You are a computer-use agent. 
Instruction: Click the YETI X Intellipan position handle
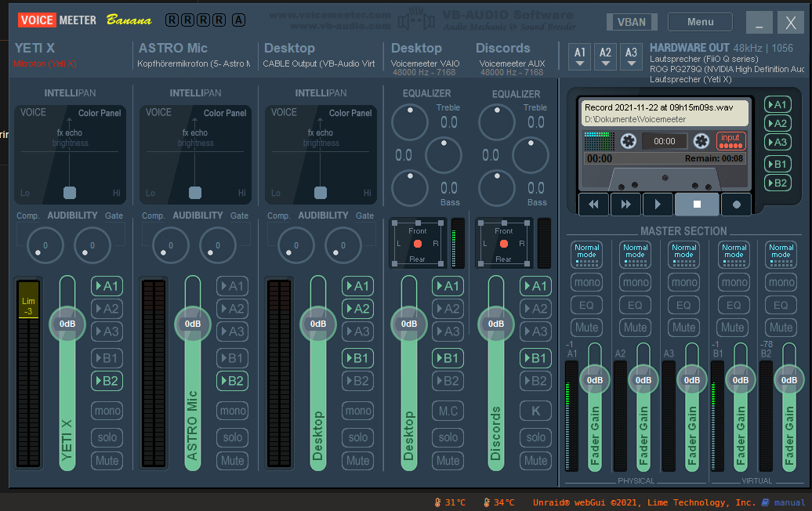tap(70, 193)
